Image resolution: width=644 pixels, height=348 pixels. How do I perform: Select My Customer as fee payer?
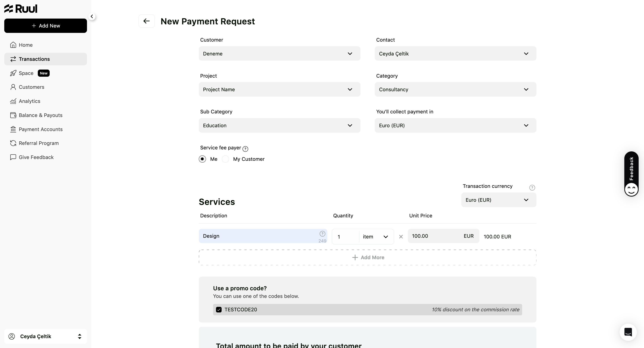click(225, 159)
